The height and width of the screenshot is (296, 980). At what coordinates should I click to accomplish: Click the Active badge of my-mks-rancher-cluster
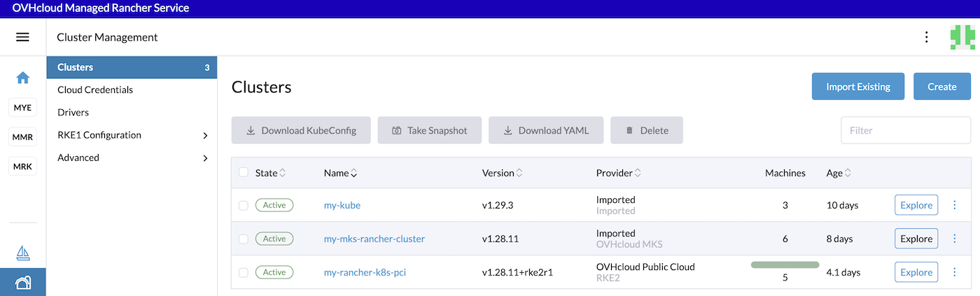[274, 239]
